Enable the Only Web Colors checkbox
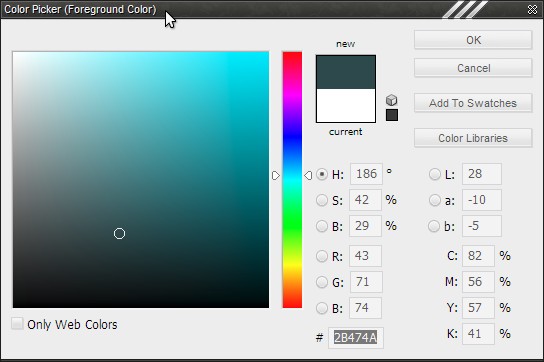Screen dimensions: 544x362 coord(17,323)
